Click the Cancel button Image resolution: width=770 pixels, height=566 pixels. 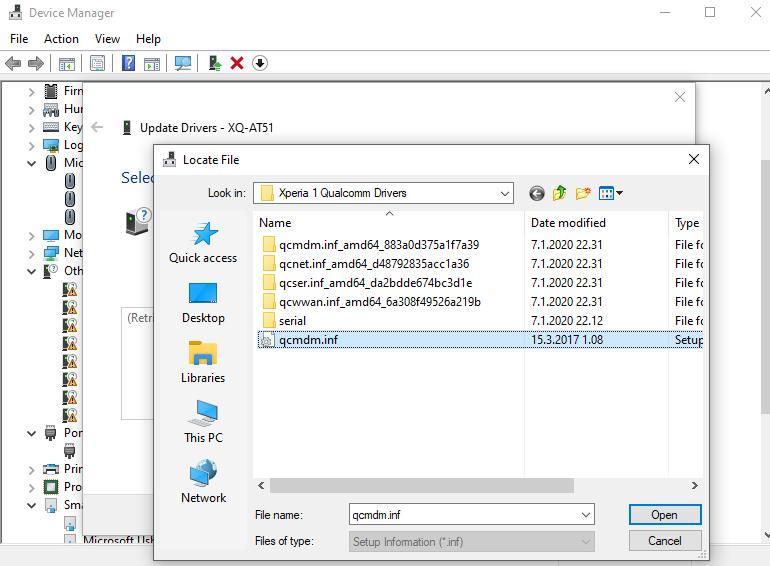[664, 541]
